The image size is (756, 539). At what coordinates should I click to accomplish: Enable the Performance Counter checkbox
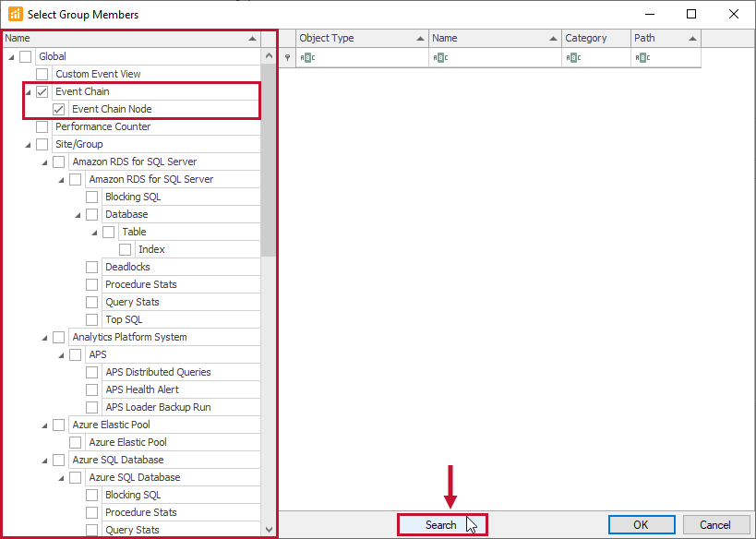click(x=42, y=126)
